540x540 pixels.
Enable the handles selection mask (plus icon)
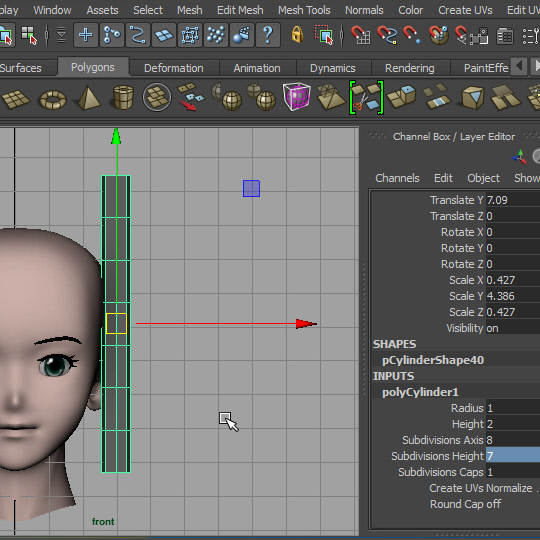[85, 35]
